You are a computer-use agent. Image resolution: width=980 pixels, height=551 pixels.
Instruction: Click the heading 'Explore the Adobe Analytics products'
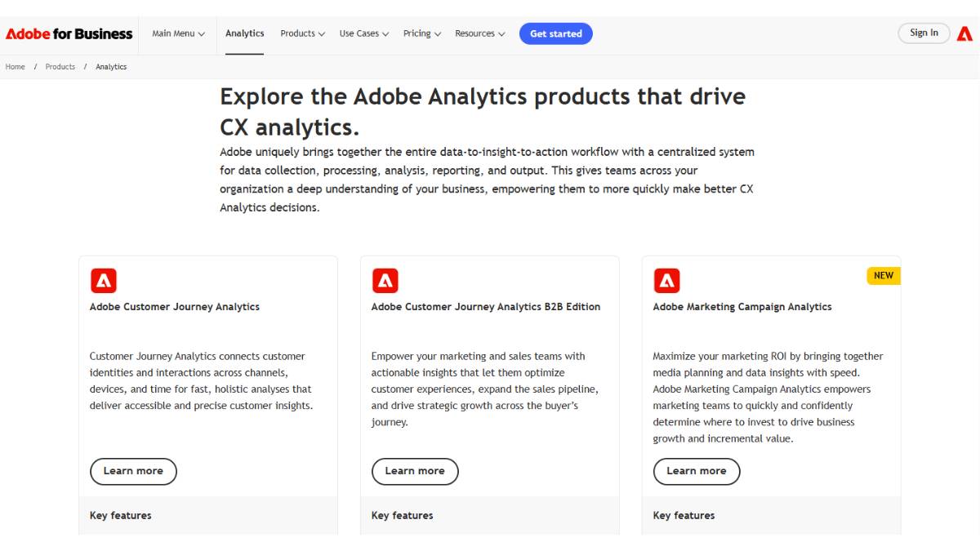point(483,112)
